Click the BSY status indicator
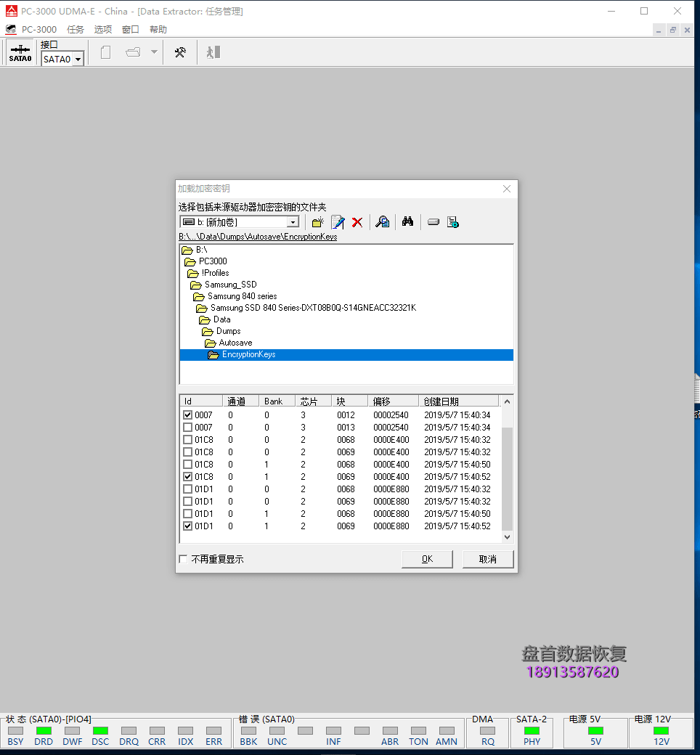Image resolution: width=700 pixels, height=755 pixels. [15, 730]
